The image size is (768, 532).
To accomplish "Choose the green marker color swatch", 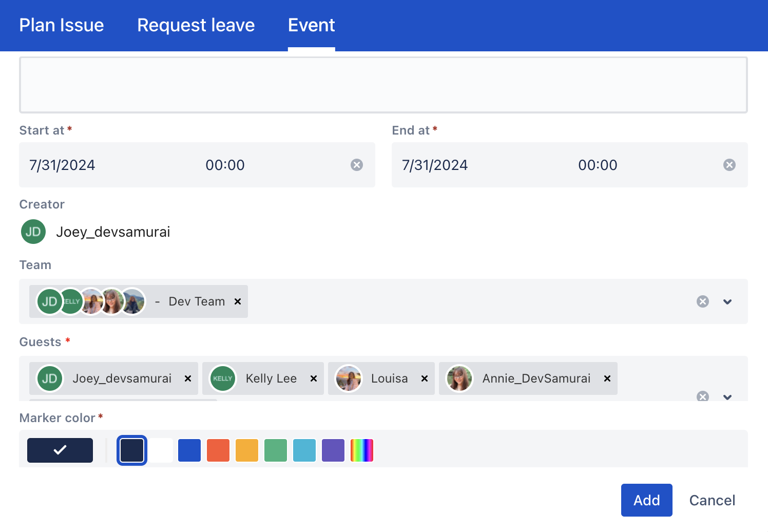I will [x=276, y=450].
